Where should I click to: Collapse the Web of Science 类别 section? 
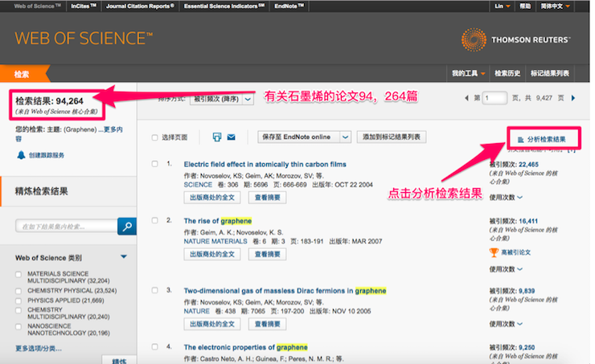(123, 257)
